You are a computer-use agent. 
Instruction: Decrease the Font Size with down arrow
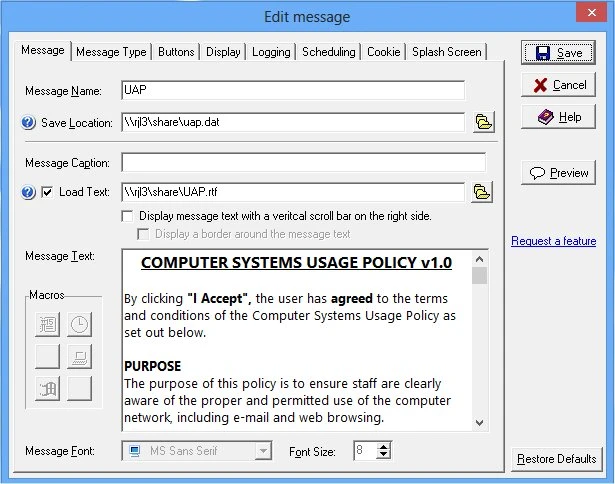pyautogui.click(x=383, y=456)
